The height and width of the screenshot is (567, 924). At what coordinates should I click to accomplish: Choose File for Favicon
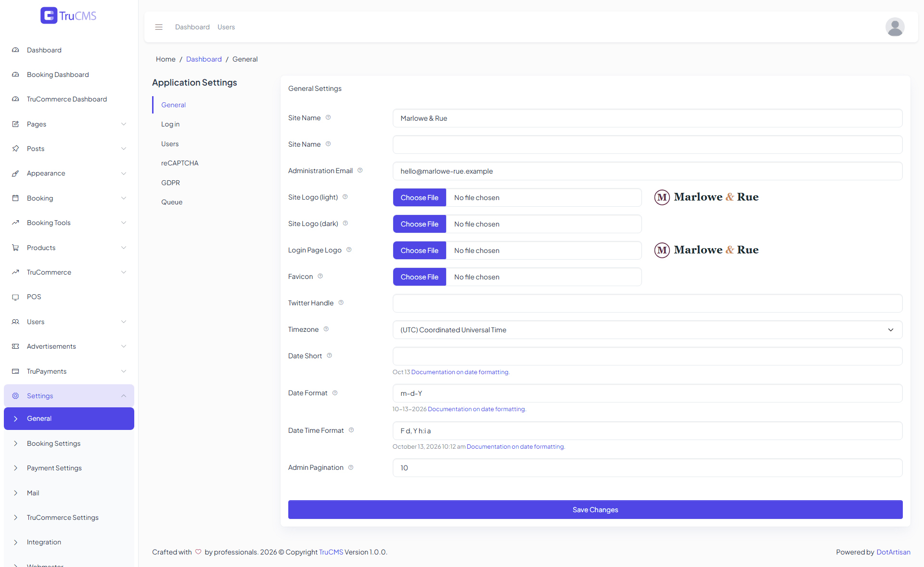[x=420, y=277]
